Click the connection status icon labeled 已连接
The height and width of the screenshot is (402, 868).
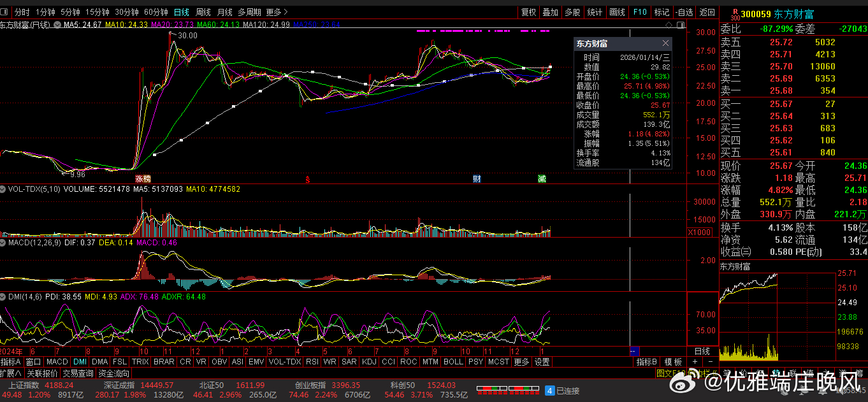(x=550, y=391)
